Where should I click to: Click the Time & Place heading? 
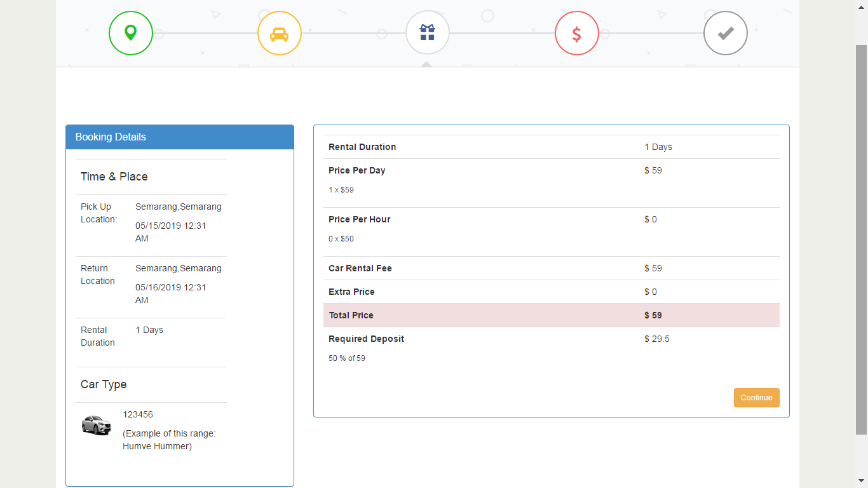pos(114,177)
